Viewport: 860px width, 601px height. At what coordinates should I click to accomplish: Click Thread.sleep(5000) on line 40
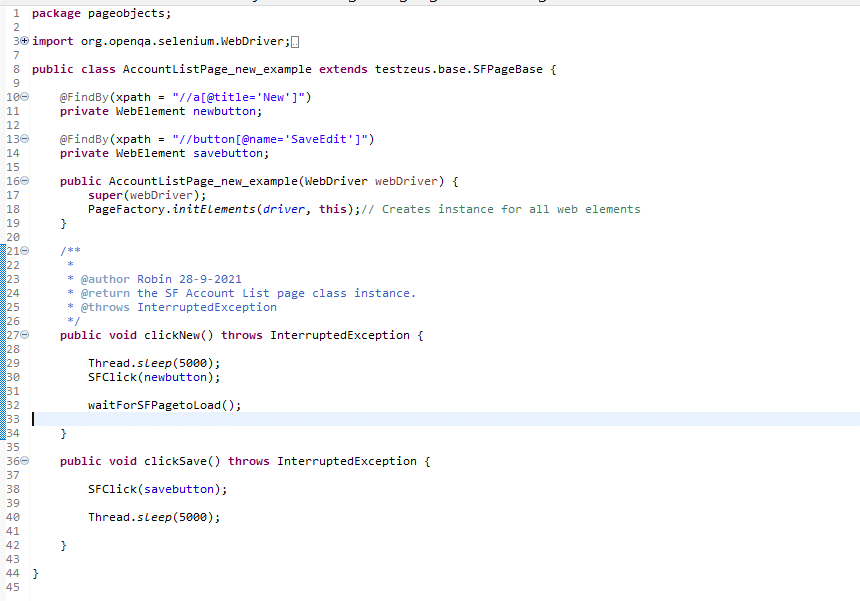coord(154,517)
